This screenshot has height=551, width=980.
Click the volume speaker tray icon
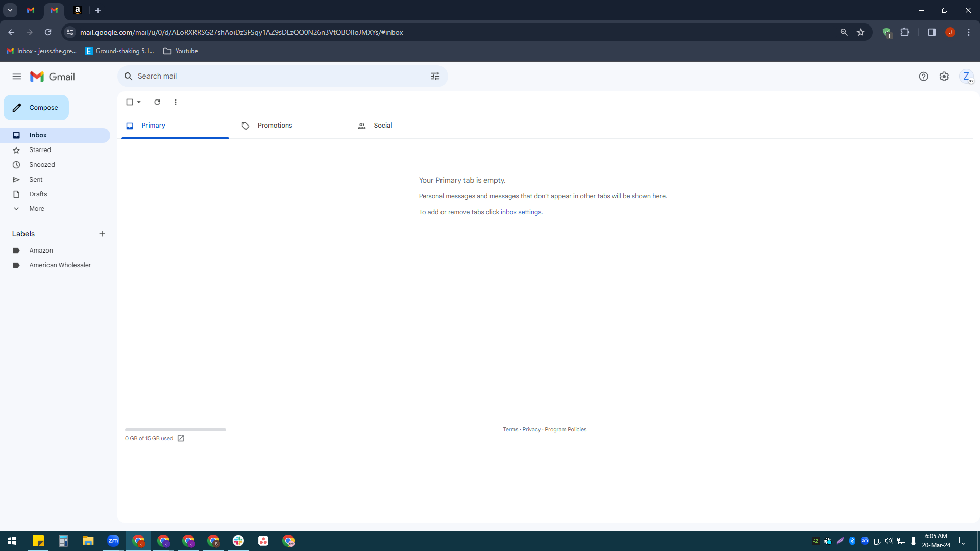(889, 541)
